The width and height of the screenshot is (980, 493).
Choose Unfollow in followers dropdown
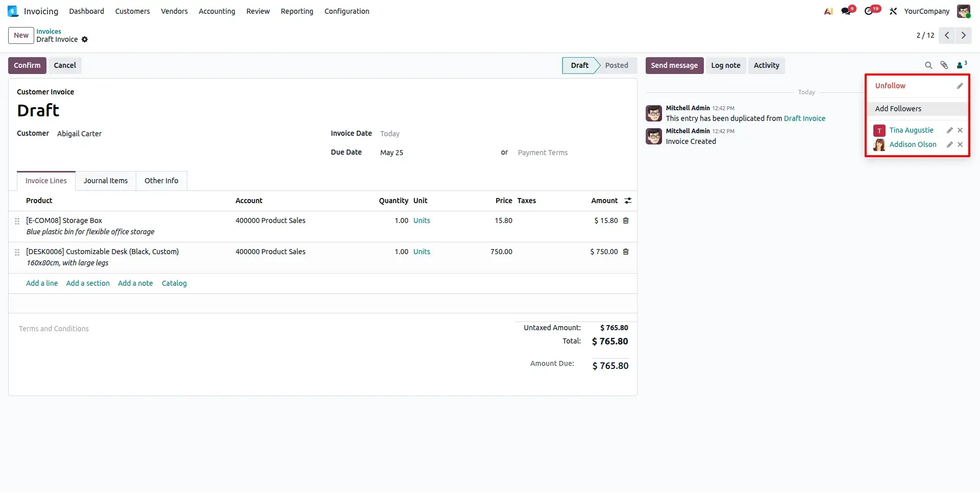point(890,86)
